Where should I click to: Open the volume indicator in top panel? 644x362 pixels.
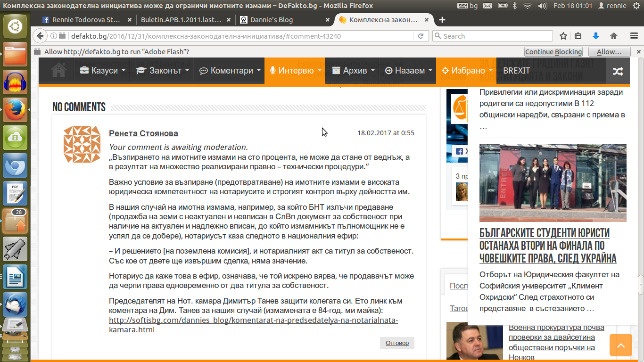point(542,6)
